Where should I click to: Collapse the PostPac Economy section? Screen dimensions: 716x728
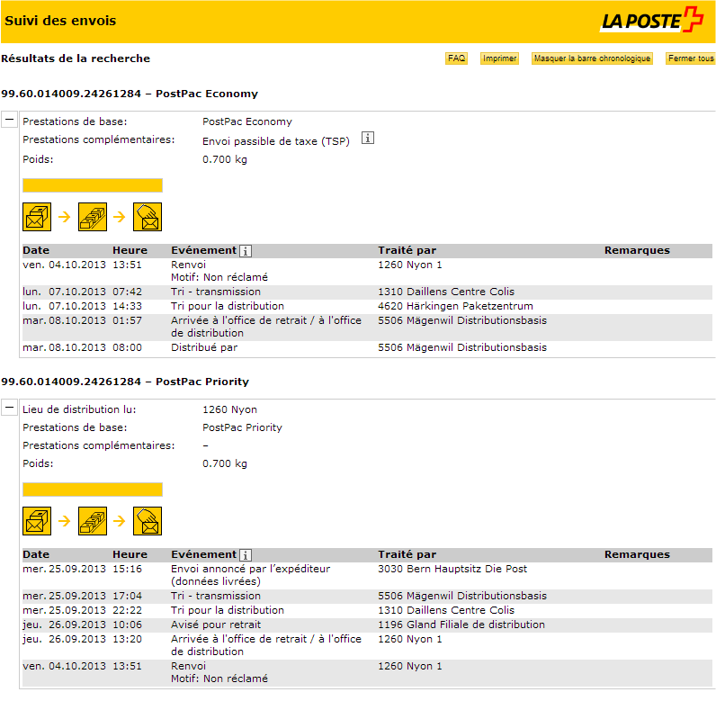tap(9, 120)
